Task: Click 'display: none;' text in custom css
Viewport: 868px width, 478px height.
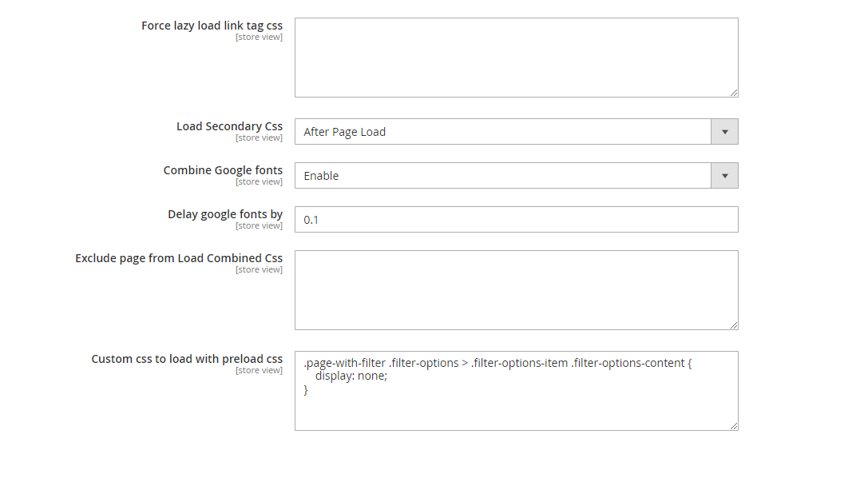Action: point(351,376)
